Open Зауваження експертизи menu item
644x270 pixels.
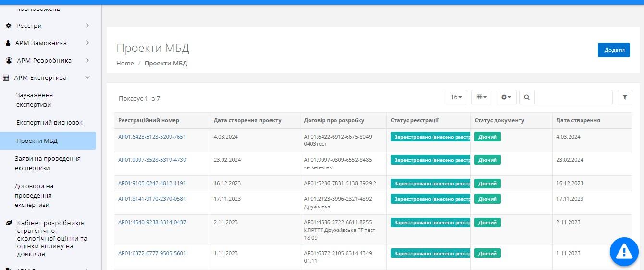coord(35,100)
